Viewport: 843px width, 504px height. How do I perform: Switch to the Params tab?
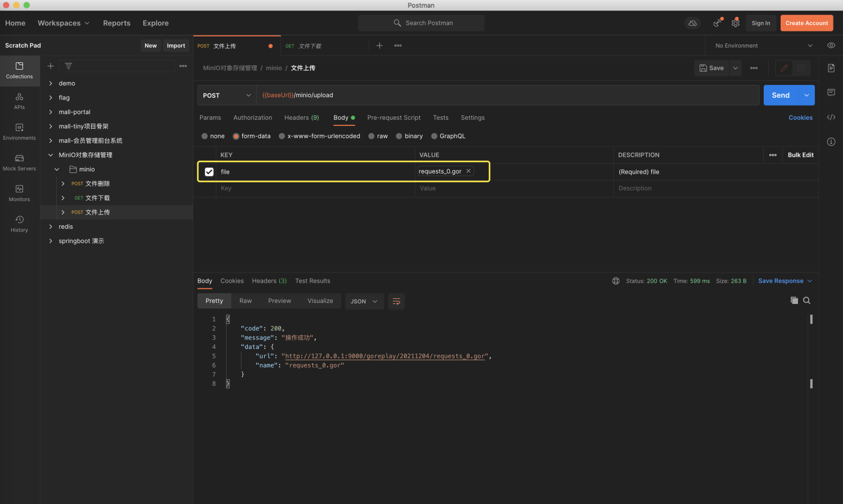(x=210, y=117)
